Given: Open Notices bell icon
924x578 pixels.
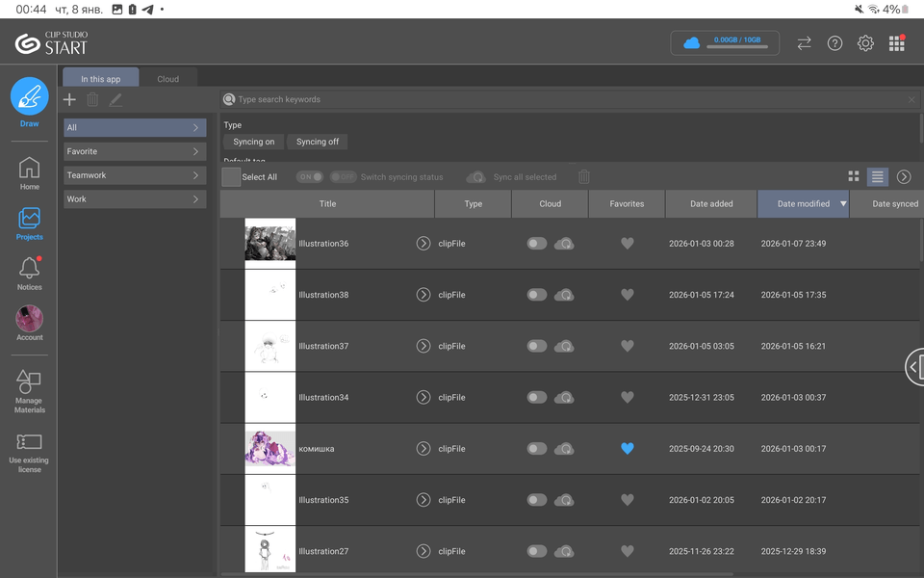Looking at the screenshot, I should (30, 272).
